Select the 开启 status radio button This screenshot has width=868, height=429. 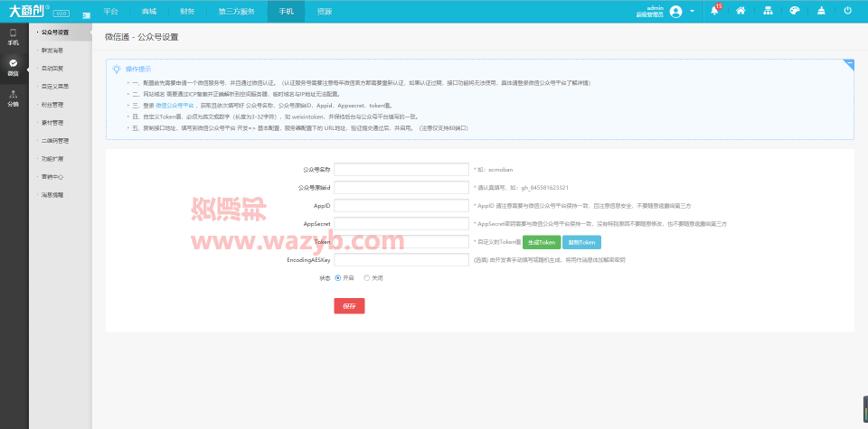[x=337, y=278]
